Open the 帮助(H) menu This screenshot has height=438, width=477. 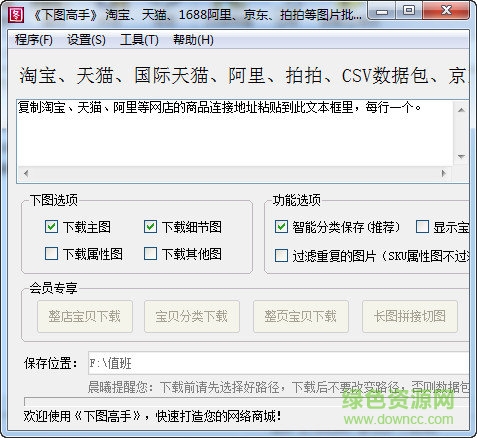pos(193,40)
